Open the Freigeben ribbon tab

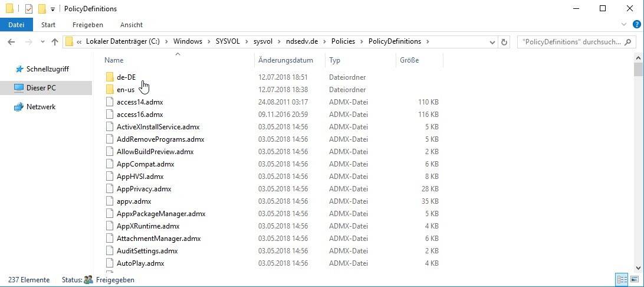pos(87,25)
